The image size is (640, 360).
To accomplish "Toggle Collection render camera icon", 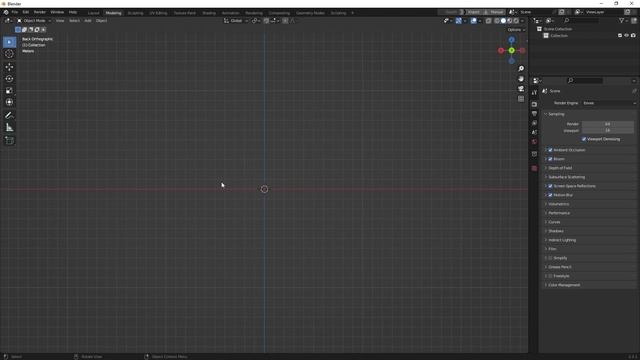I will (633, 36).
